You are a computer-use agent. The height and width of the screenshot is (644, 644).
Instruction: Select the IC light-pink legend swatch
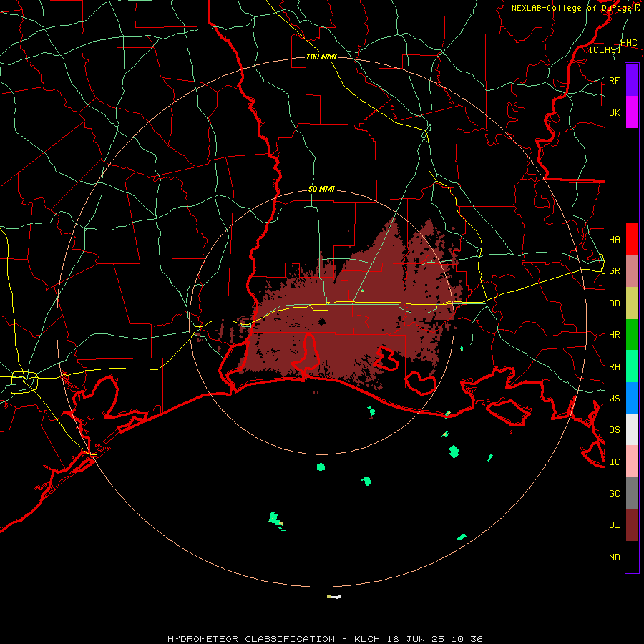(632, 462)
